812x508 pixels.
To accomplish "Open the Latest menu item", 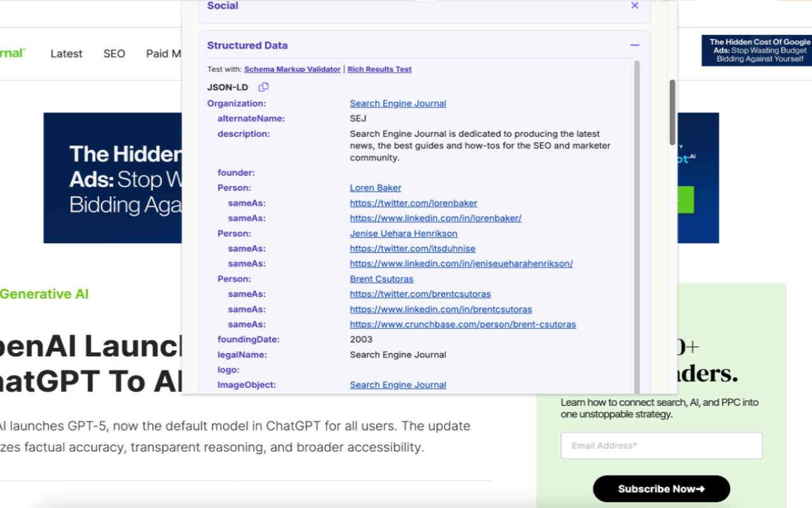I will point(66,53).
